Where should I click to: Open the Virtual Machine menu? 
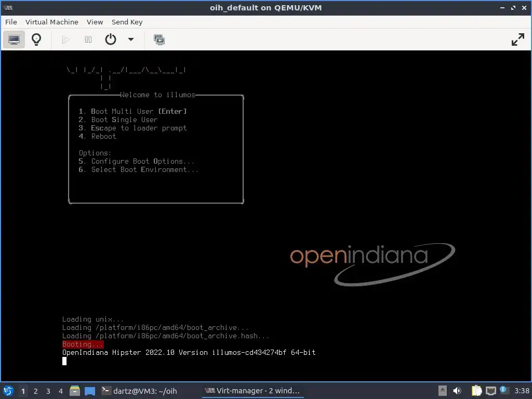click(52, 22)
